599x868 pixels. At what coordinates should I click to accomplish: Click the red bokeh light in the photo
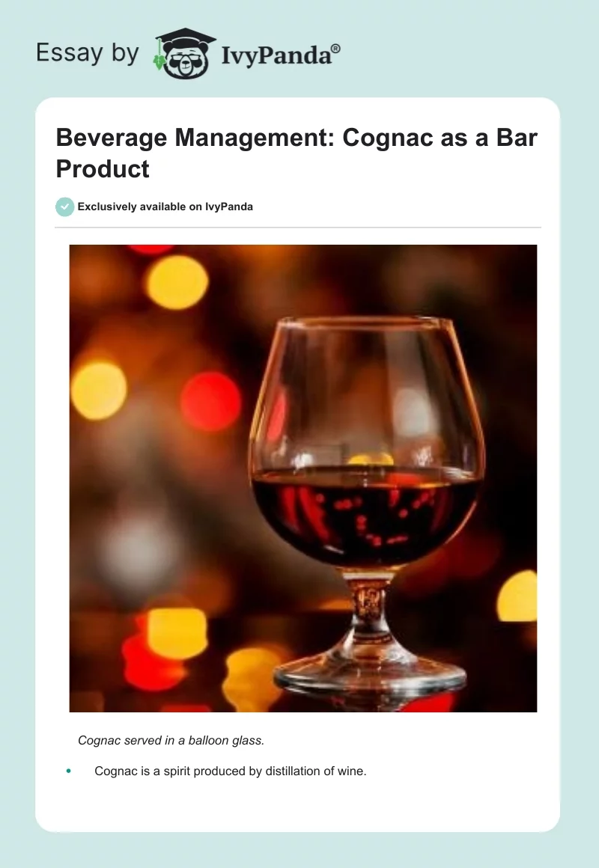point(210,401)
